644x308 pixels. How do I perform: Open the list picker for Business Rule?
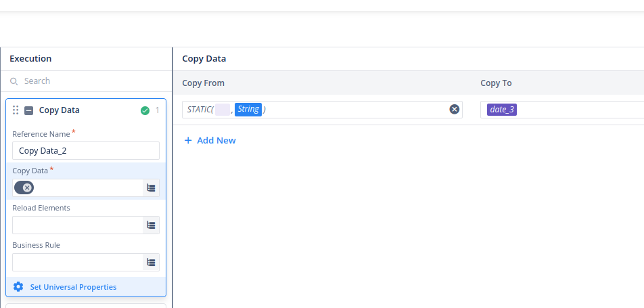point(152,263)
